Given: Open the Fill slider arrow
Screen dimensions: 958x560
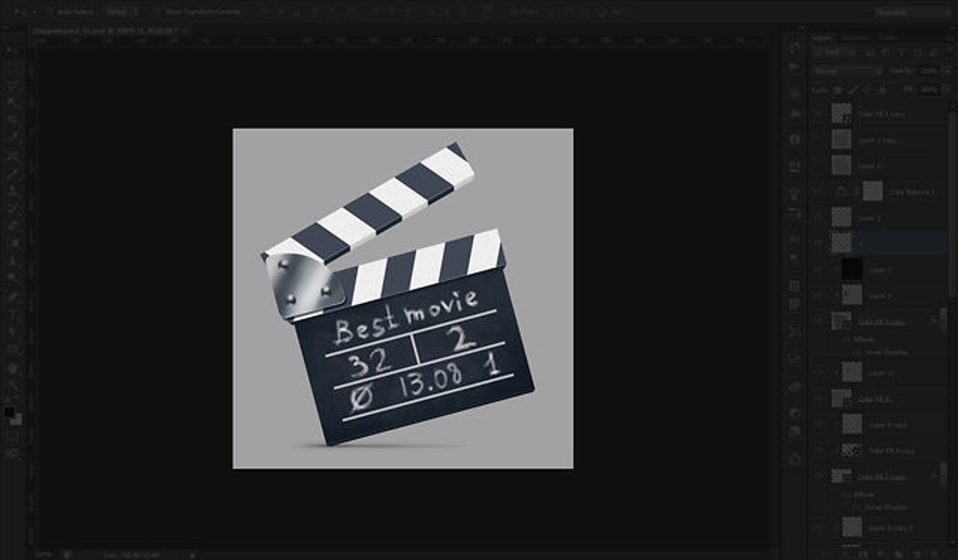Looking at the screenshot, I should coord(948,91).
